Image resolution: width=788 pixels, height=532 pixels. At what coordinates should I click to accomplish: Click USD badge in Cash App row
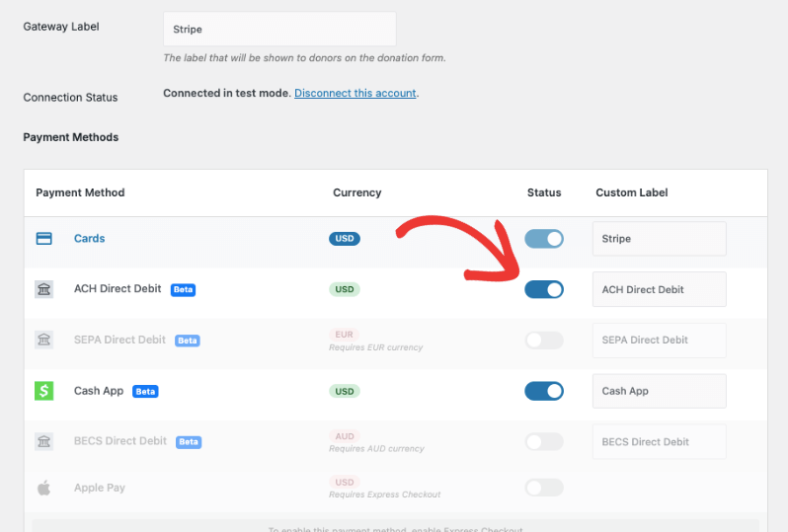coord(345,391)
